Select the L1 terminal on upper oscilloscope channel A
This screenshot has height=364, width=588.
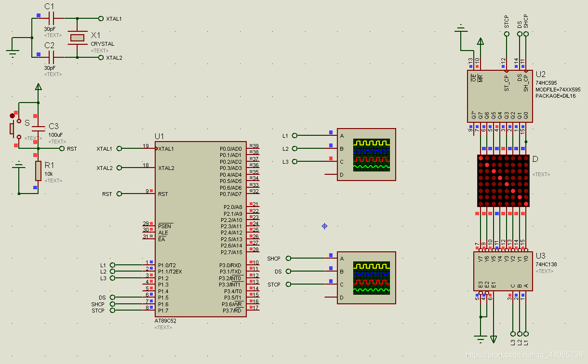point(294,135)
